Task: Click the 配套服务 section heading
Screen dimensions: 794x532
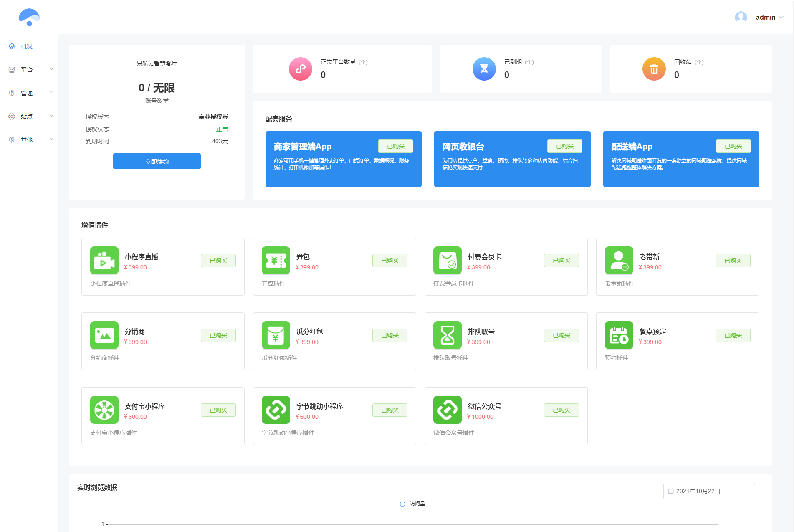Action: [x=278, y=119]
